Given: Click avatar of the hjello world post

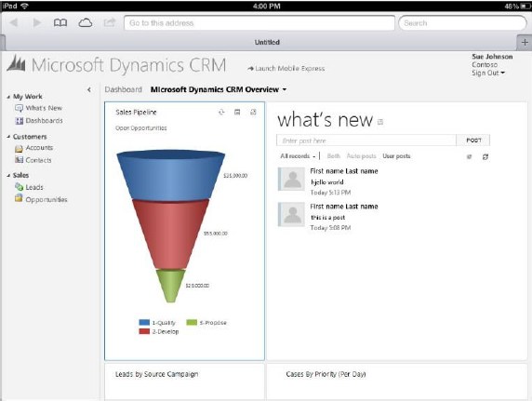Looking at the screenshot, I should tap(291, 180).
